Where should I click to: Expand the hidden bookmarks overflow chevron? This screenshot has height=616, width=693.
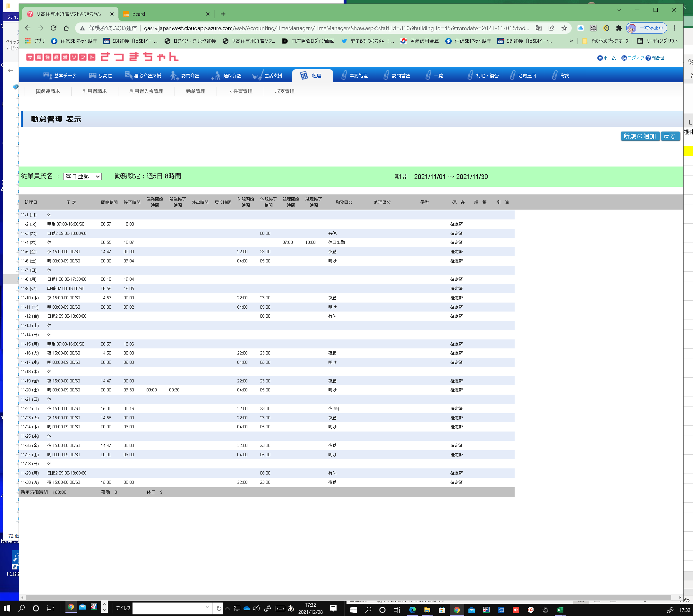point(571,41)
